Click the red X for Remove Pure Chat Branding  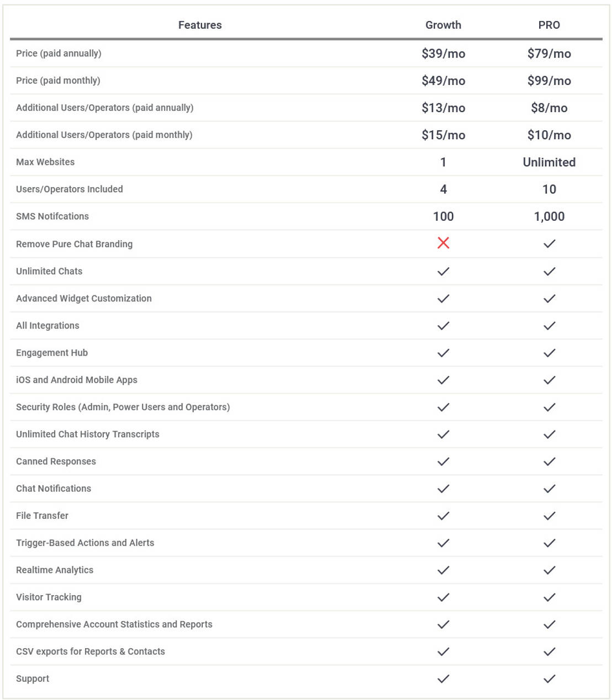(443, 243)
